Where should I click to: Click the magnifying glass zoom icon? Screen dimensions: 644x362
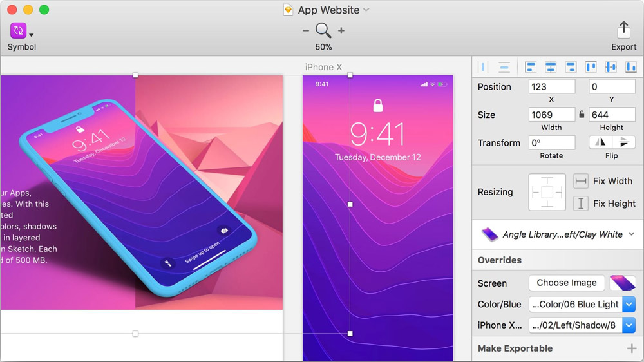[x=323, y=30]
